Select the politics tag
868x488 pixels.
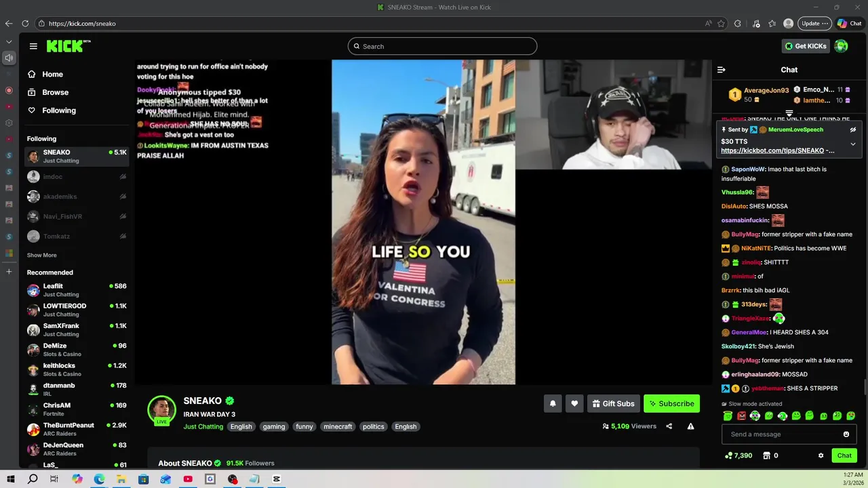tap(373, 427)
